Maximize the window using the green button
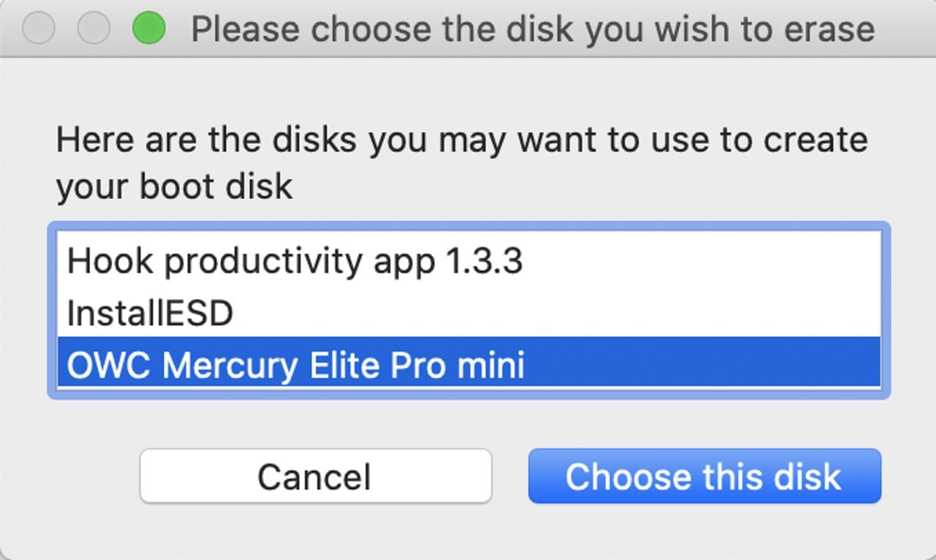This screenshot has height=560, width=936. [148, 29]
